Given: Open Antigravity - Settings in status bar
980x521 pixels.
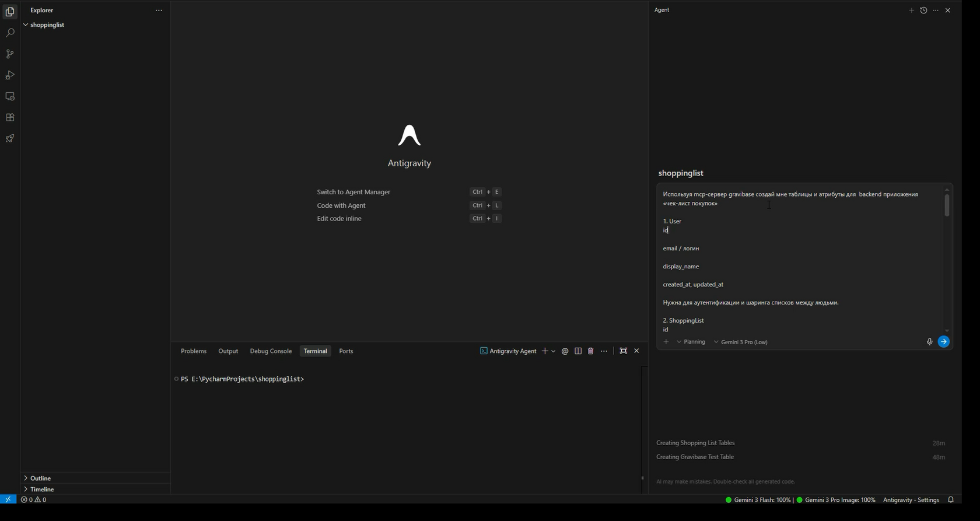Looking at the screenshot, I should tap(911, 499).
